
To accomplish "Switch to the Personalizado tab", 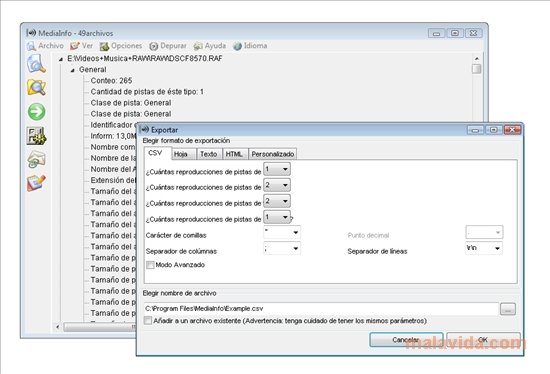I will tap(273, 154).
